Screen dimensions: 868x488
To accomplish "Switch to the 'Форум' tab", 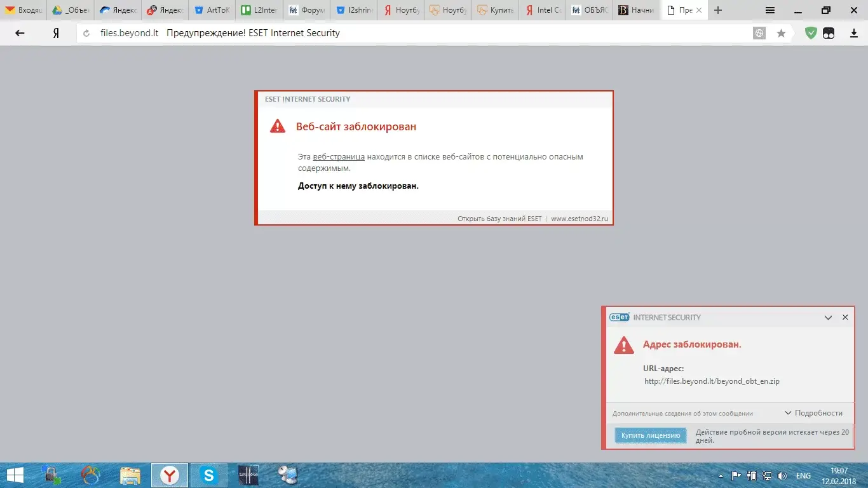I will point(306,10).
